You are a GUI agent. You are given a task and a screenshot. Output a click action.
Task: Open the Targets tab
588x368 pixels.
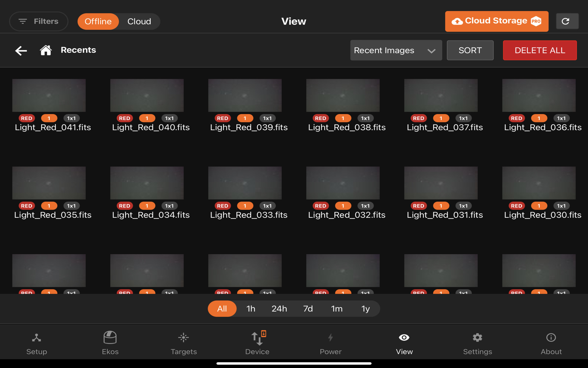[x=184, y=343]
